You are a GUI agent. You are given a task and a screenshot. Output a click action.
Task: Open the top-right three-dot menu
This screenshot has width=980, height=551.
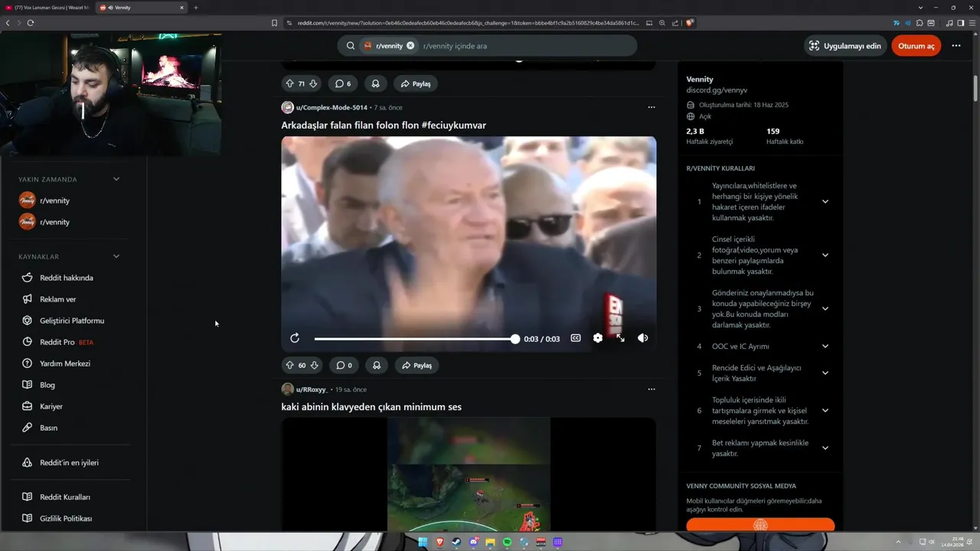coord(956,46)
